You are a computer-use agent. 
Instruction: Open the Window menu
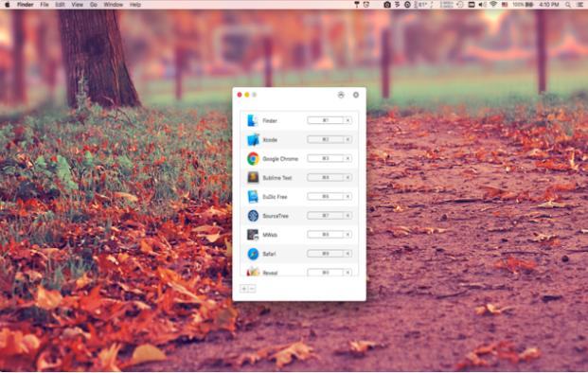pos(113,5)
